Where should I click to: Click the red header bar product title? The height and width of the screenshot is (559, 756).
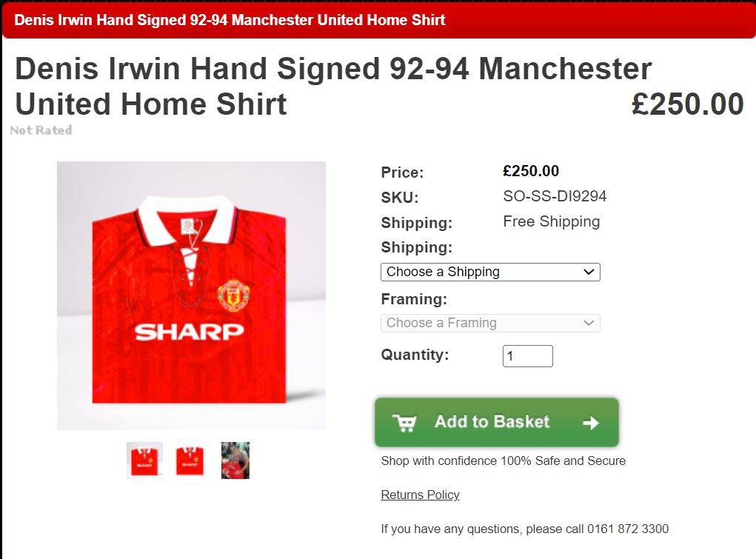(x=230, y=20)
